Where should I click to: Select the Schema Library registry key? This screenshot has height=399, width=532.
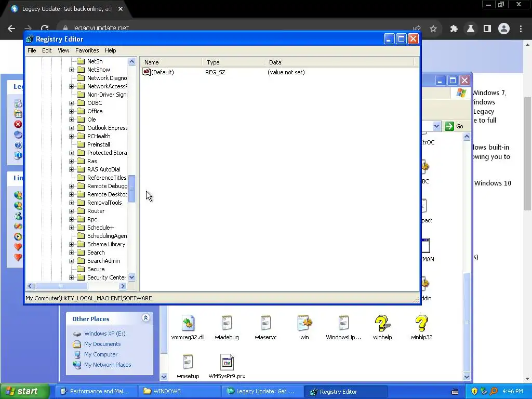coord(106,244)
